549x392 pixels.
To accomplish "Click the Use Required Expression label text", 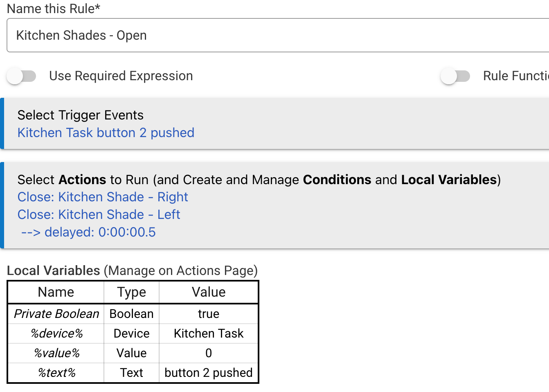I will [121, 76].
